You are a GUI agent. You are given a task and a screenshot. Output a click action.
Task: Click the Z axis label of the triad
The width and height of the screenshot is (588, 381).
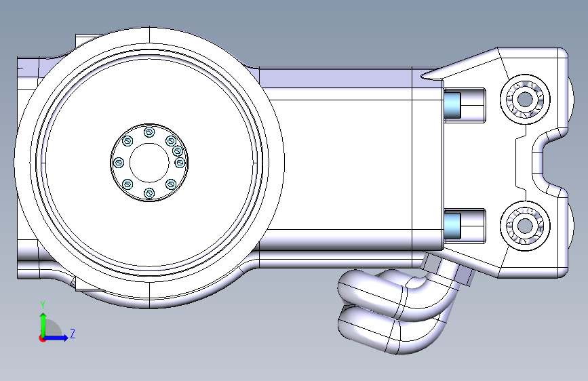73,334
